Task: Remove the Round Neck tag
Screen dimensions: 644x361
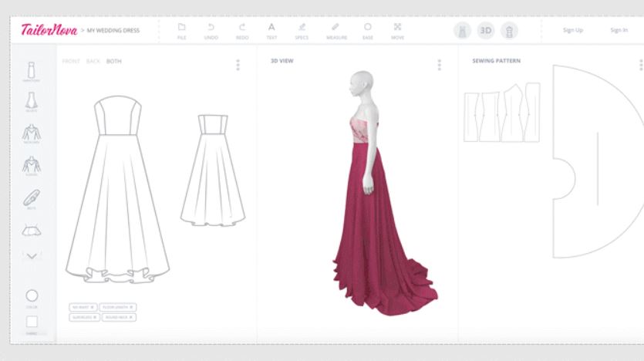Action: click(131, 318)
